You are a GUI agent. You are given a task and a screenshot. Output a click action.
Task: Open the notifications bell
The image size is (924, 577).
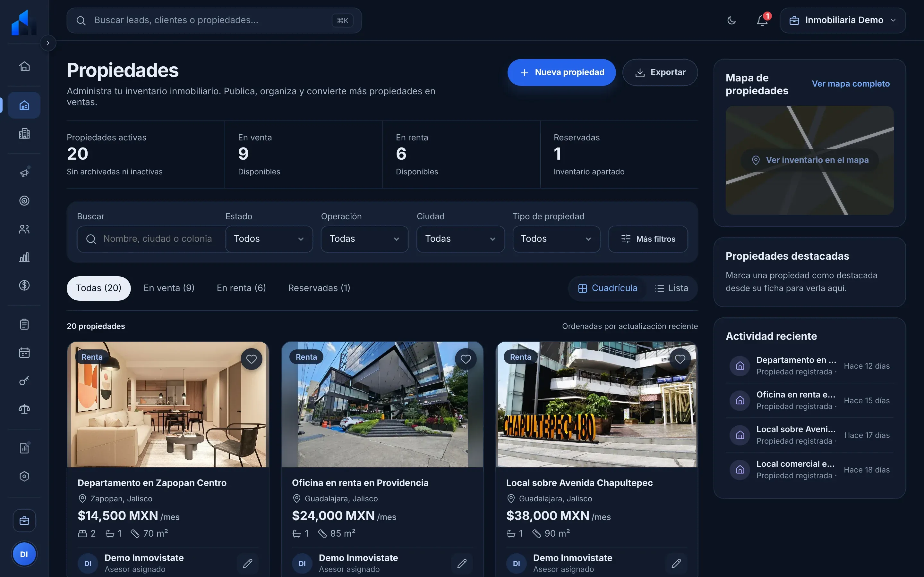[x=762, y=20]
